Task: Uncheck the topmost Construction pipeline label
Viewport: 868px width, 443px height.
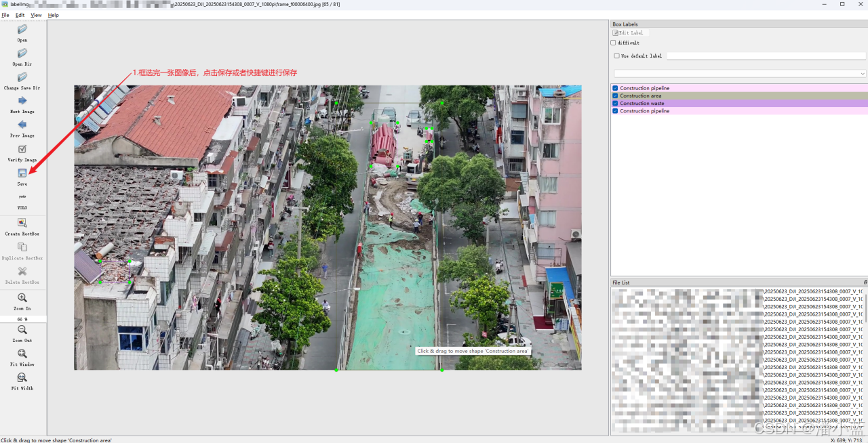Action: 615,88
